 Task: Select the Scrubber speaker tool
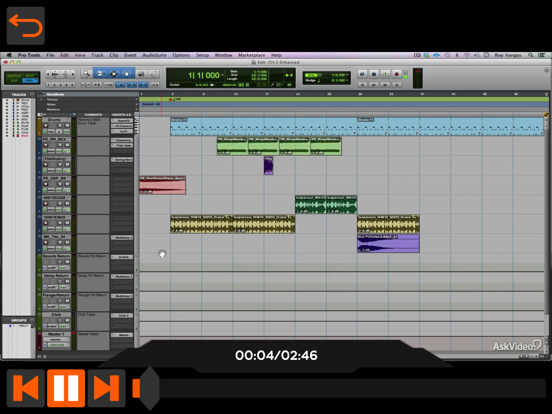(141, 74)
